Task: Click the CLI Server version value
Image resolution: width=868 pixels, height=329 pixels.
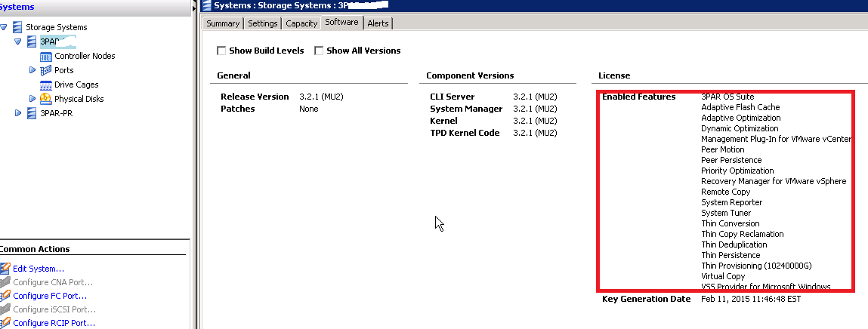Action: tap(536, 97)
